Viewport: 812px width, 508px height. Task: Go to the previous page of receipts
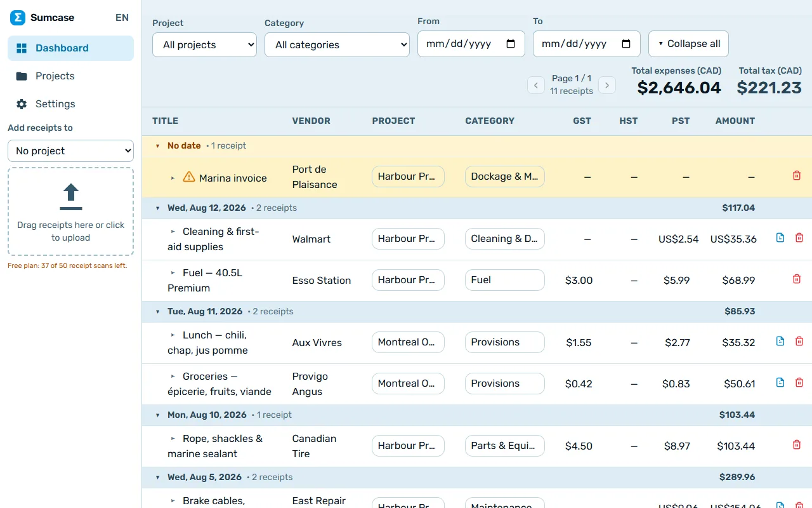click(x=536, y=85)
